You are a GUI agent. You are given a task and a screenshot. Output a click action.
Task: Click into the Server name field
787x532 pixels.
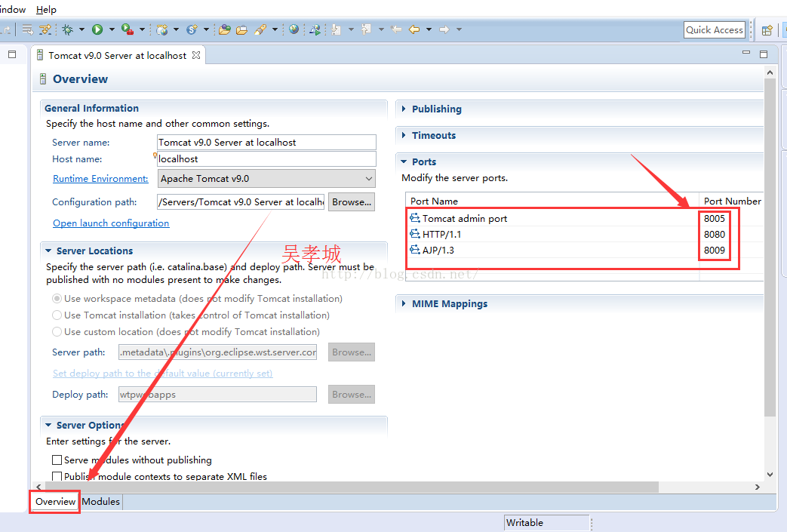pyautogui.click(x=266, y=142)
